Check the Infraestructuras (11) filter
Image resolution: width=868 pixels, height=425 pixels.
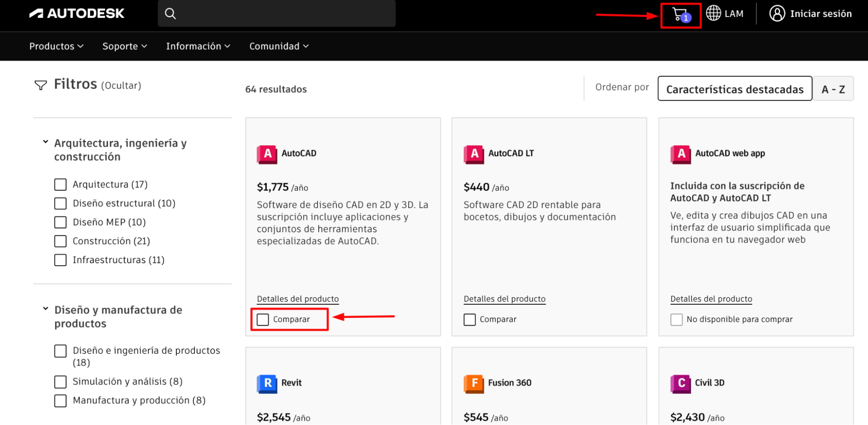[60, 260]
